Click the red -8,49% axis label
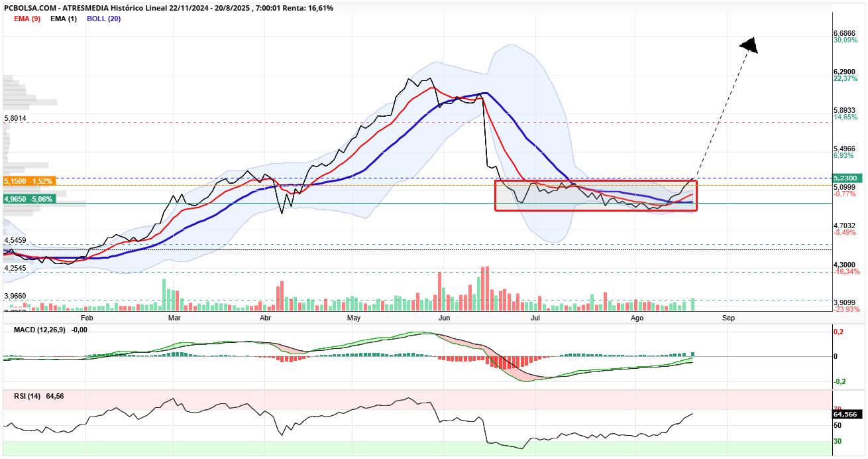The width and height of the screenshot is (868, 459). pyautogui.click(x=843, y=233)
